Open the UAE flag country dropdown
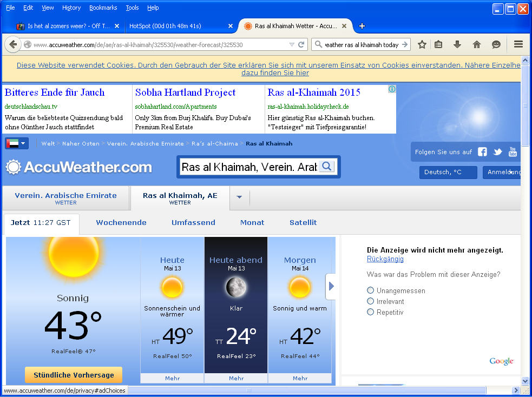The width and height of the screenshot is (532, 397). pyautogui.click(x=17, y=143)
